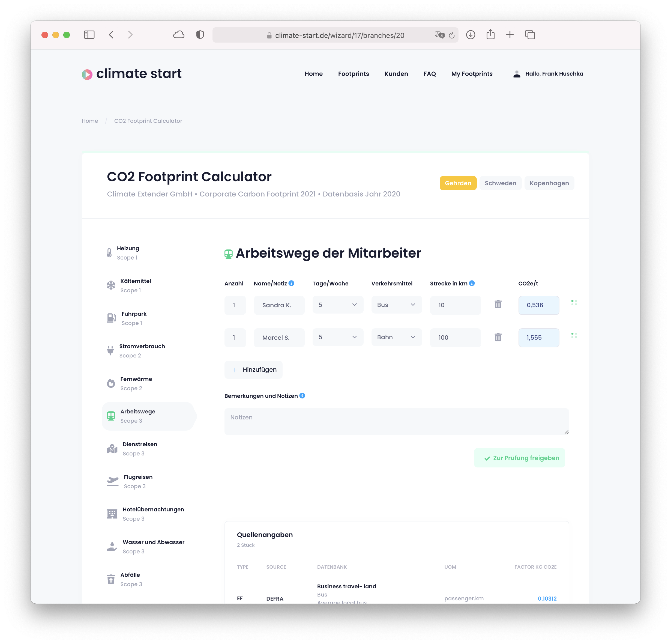This screenshot has width=671, height=644.
Task: Click info icon beside Strecke in km
Action: point(472,283)
